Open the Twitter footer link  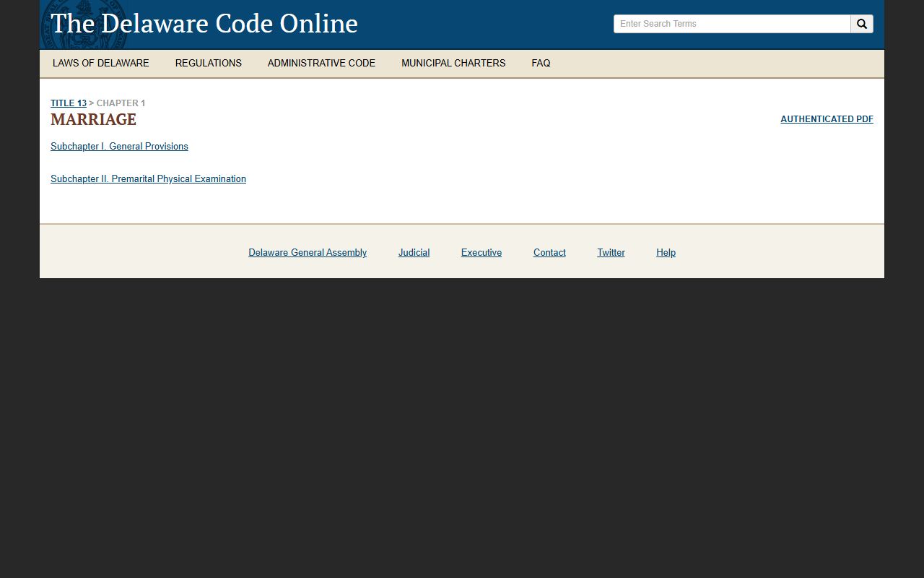(x=611, y=253)
